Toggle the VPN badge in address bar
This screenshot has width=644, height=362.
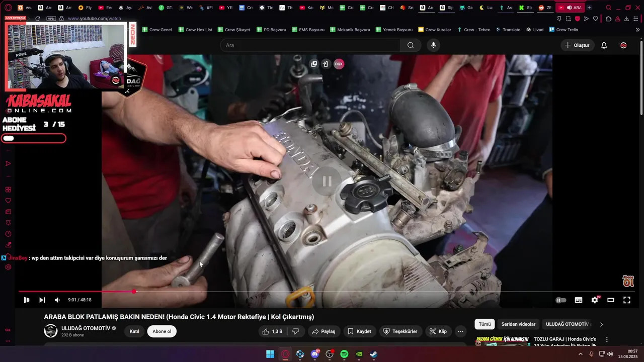click(x=51, y=19)
